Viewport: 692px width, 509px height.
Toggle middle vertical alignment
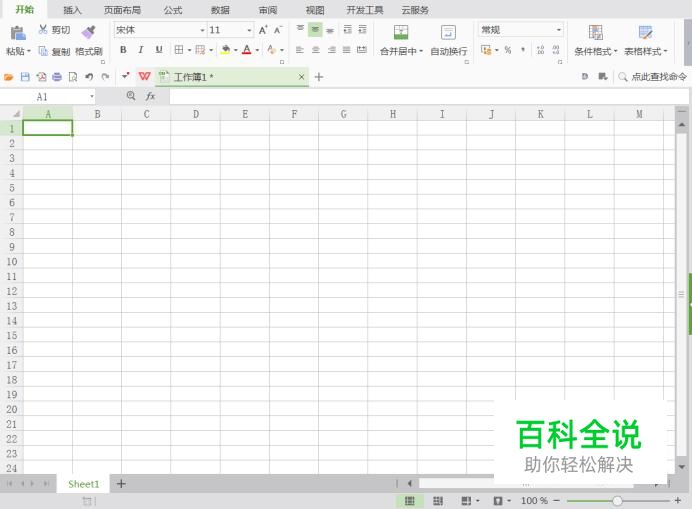pyautogui.click(x=315, y=29)
